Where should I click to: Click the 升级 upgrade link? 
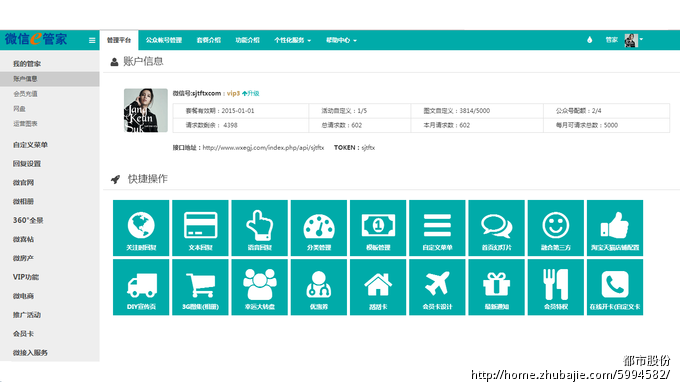tap(251, 93)
